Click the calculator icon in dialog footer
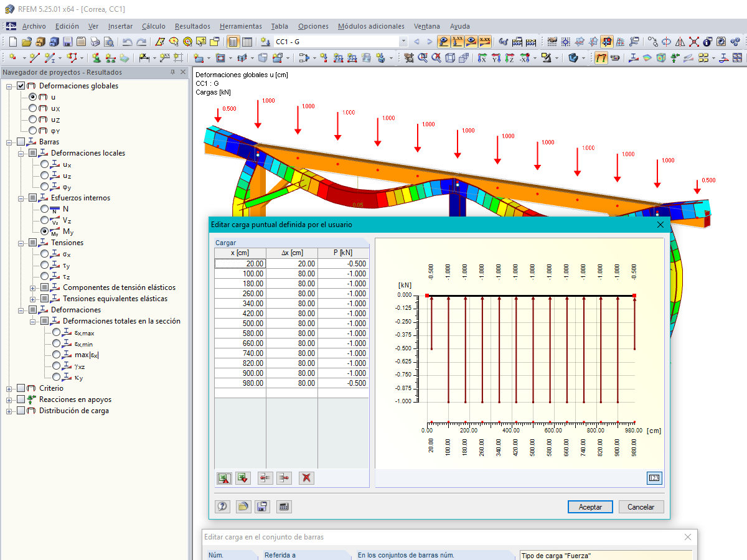 [283, 507]
